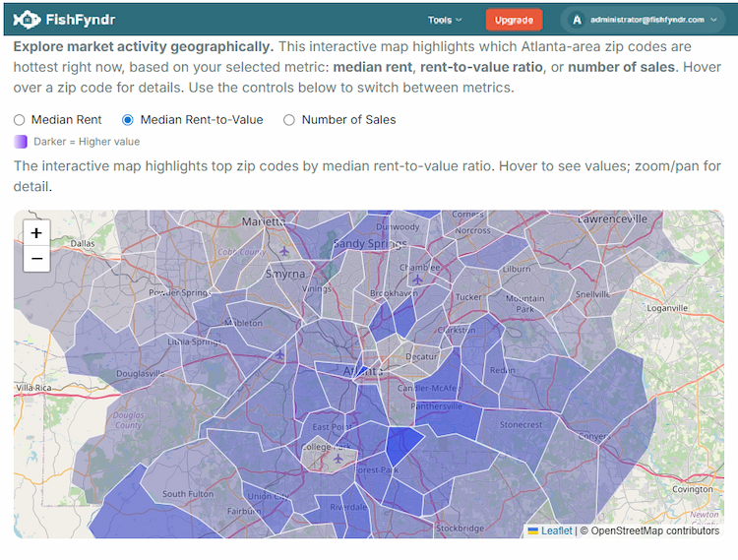The image size is (738, 560).
Task: Click the FishFyndr brand name
Action: (81, 20)
